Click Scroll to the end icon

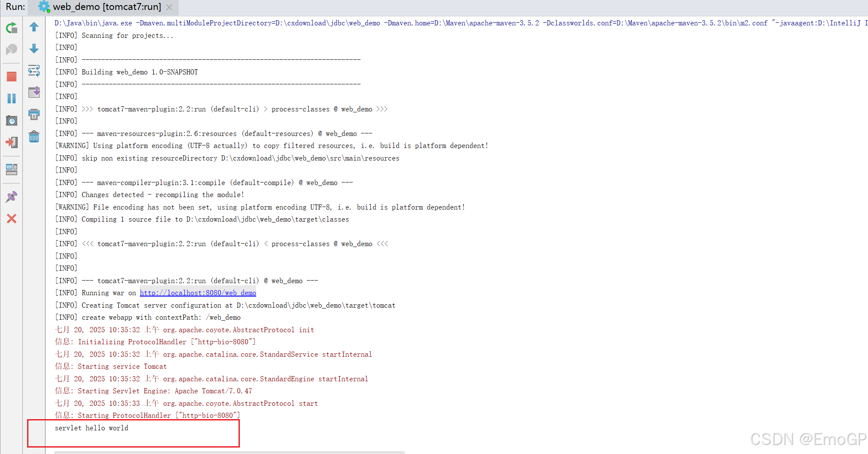(x=34, y=92)
